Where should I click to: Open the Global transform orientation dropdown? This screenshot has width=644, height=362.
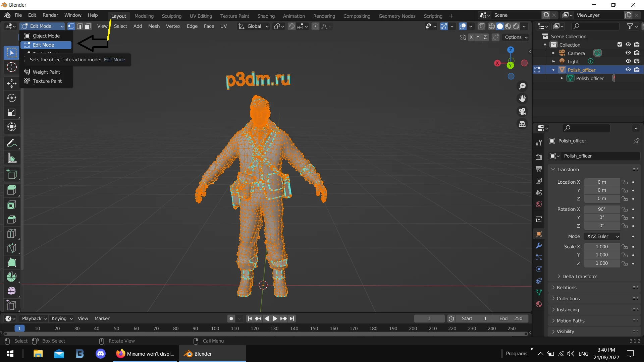coord(254,26)
